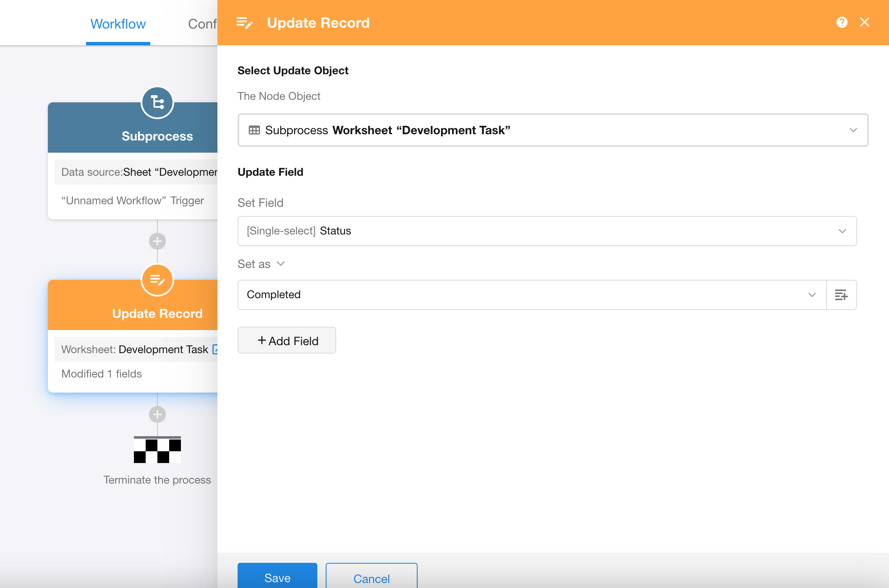Add node below the Update Record node
The width and height of the screenshot is (889, 588).
point(157,414)
